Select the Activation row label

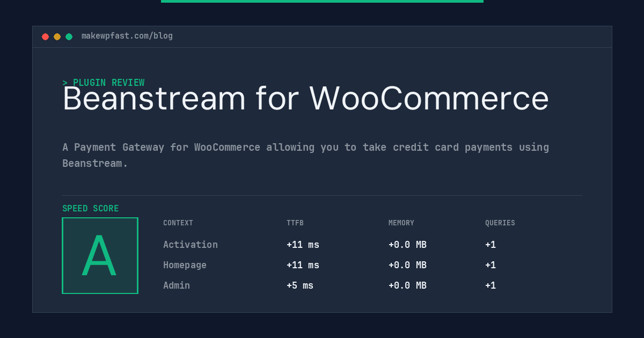pos(191,245)
